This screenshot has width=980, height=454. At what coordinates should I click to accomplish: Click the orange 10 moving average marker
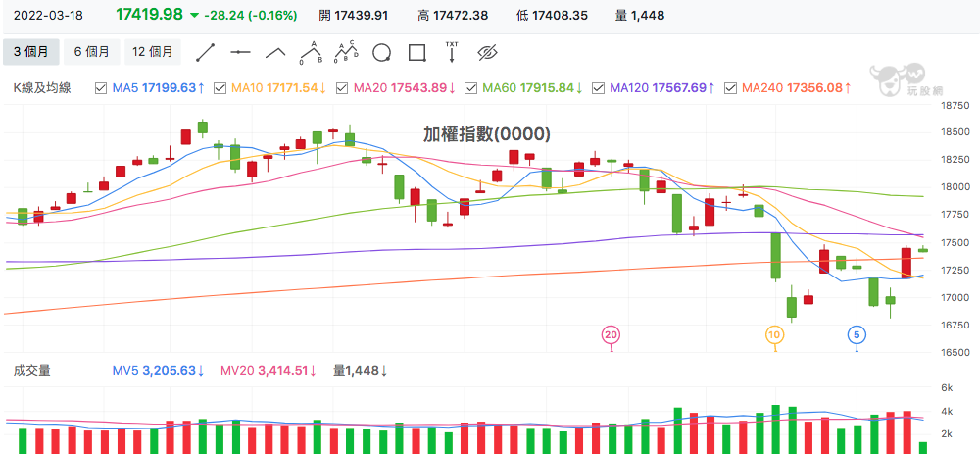[774, 335]
